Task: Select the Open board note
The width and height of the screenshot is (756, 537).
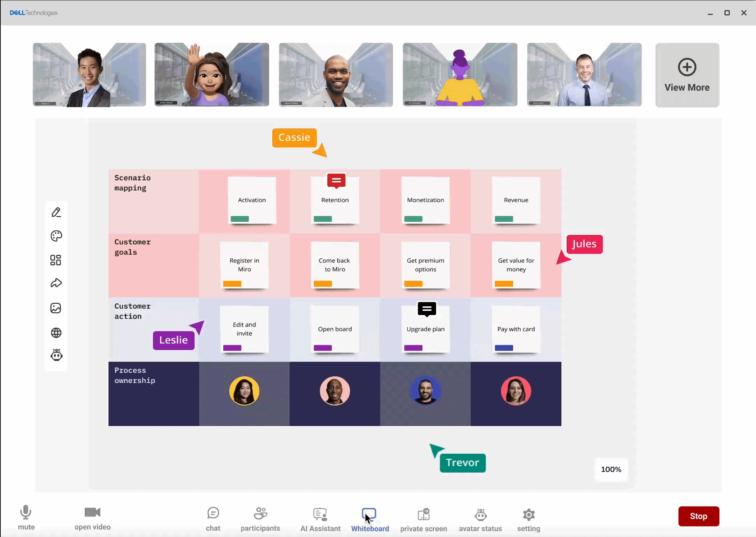Action: [335, 329]
